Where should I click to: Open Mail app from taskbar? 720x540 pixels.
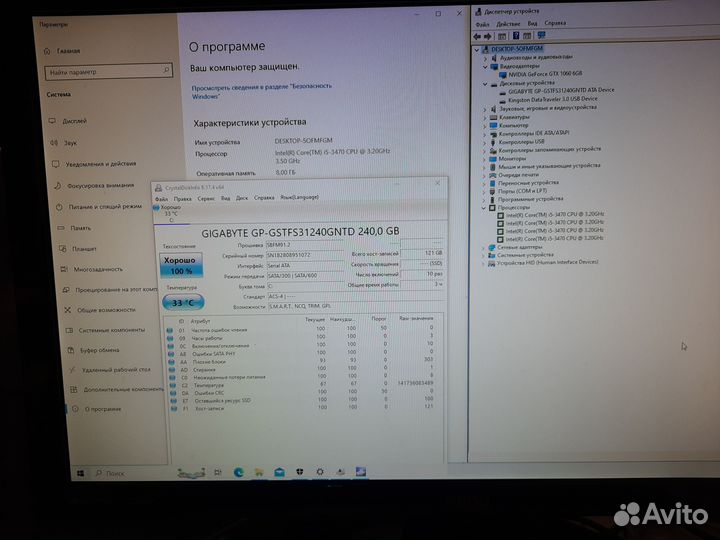[x=279, y=472]
